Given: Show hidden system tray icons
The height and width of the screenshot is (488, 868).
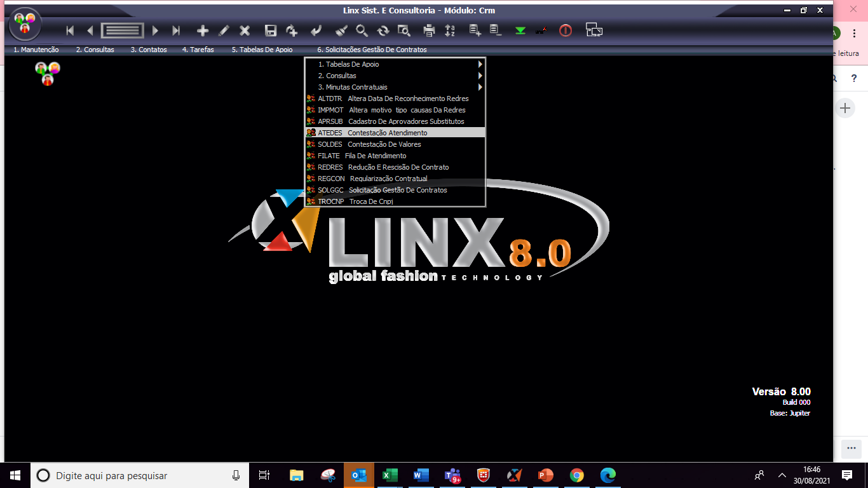Looking at the screenshot, I should pyautogui.click(x=782, y=475).
